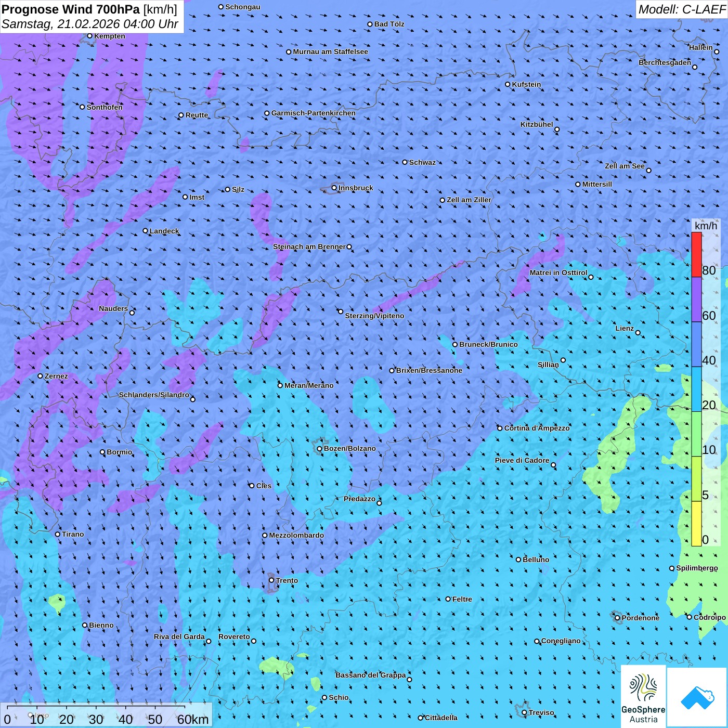
Task: Click the Tirano city marker
Action: coord(58,534)
